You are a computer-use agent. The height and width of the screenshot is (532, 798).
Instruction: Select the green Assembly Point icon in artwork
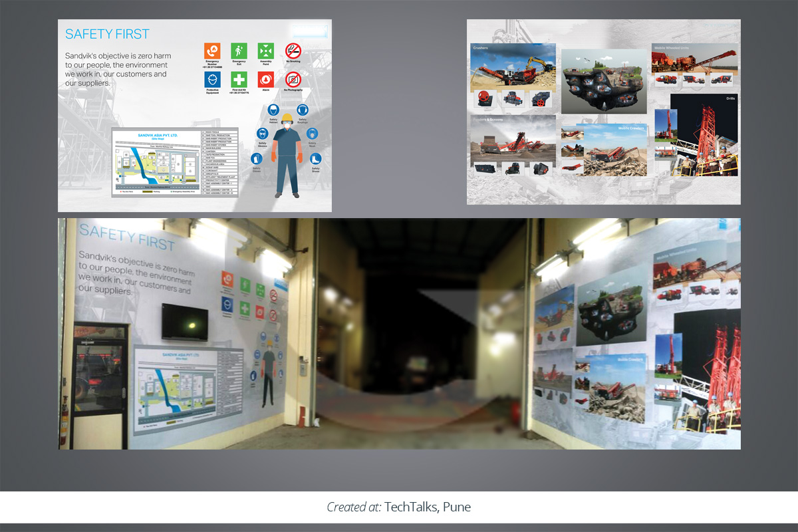click(265, 51)
